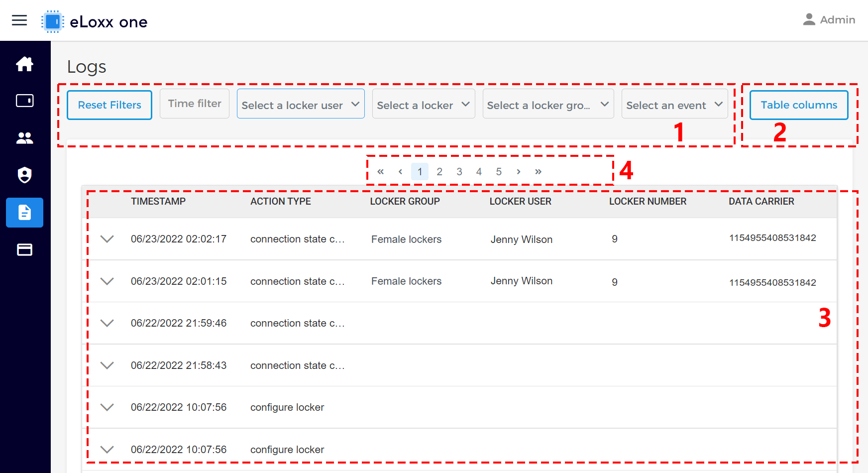Open the Time filter
The height and width of the screenshot is (473, 868).
(x=195, y=104)
